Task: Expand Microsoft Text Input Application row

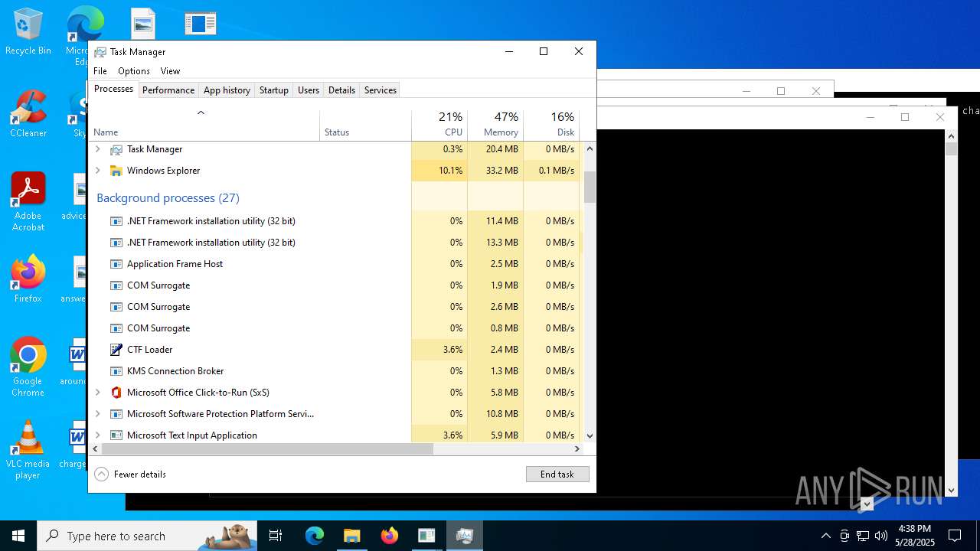Action: click(97, 435)
